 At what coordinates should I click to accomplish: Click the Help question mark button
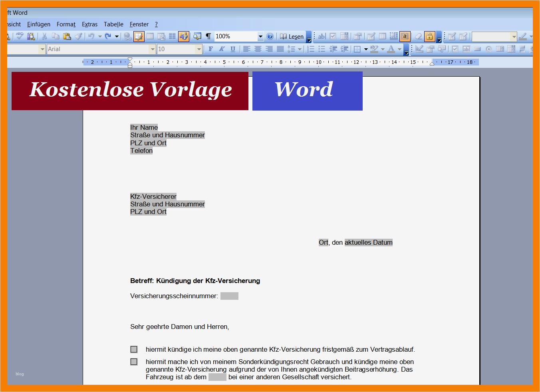[270, 36]
